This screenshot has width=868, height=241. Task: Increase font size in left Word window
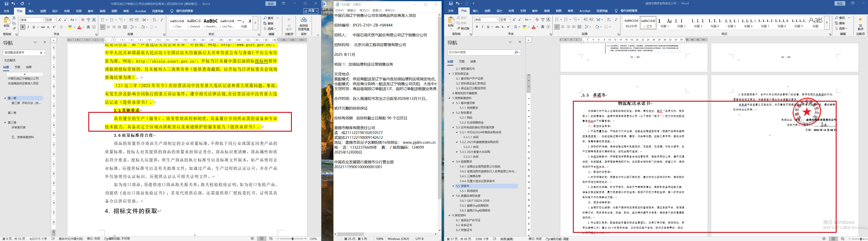[60, 20]
